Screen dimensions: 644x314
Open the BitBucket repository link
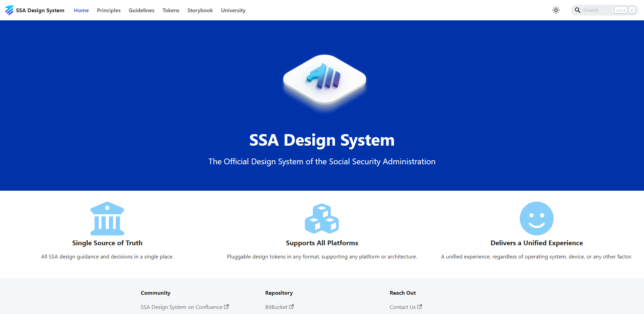[276, 307]
